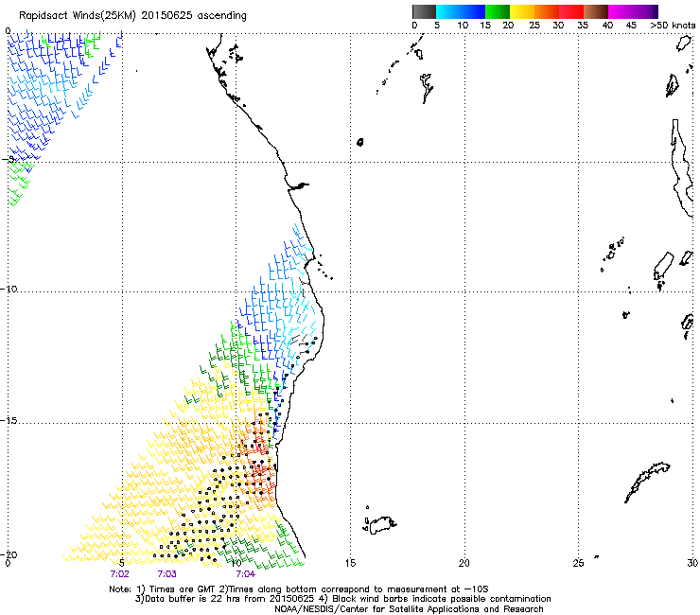The width and height of the screenshot is (700, 615).
Task: Click the blue 10–15 knots legend segment
Action: 473,11
